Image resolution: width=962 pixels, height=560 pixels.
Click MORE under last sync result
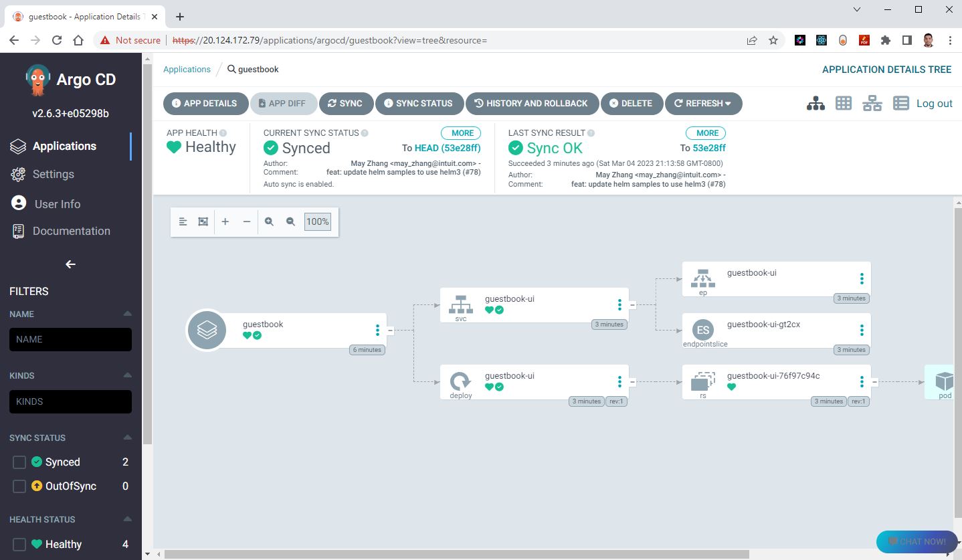point(706,132)
